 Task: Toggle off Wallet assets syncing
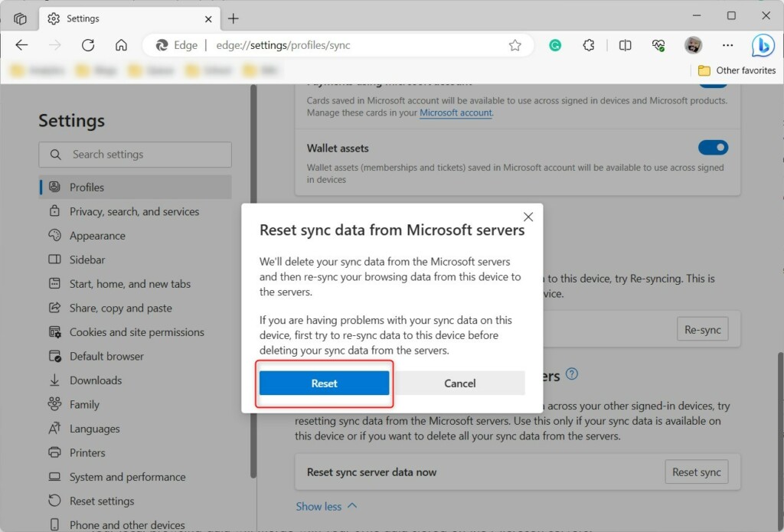713,147
